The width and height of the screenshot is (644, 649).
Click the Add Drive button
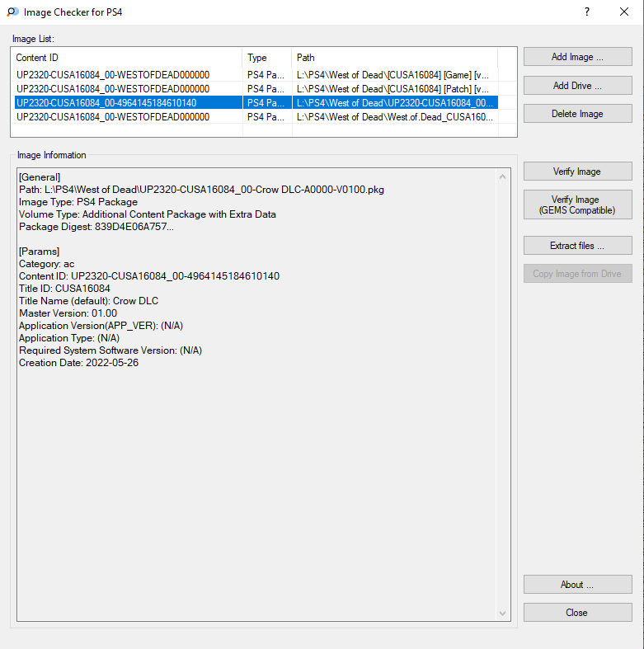pos(577,86)
